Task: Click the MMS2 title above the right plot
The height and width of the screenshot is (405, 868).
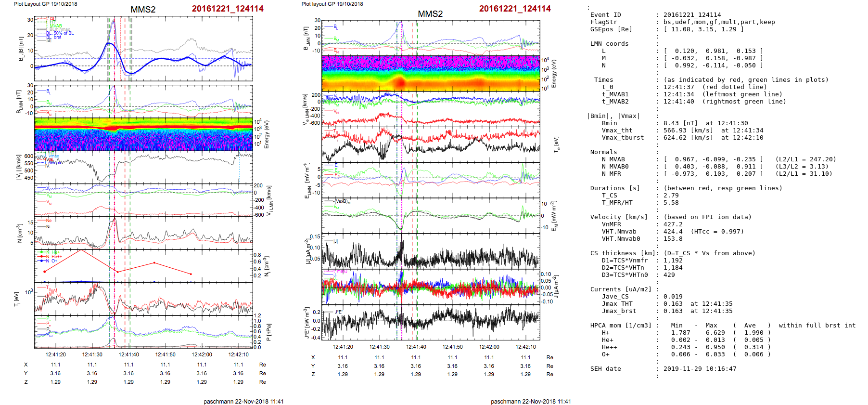Action: [x=430, y=14]
